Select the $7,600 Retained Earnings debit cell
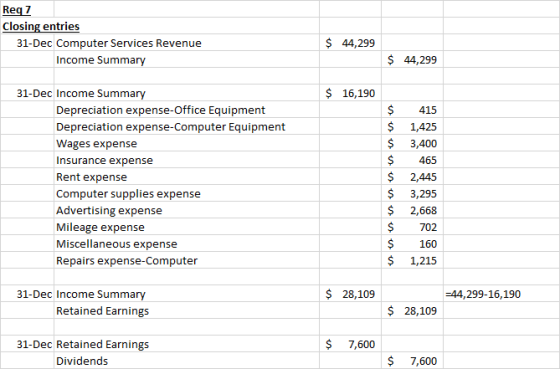The image size is (560, 369). (350, 344)
